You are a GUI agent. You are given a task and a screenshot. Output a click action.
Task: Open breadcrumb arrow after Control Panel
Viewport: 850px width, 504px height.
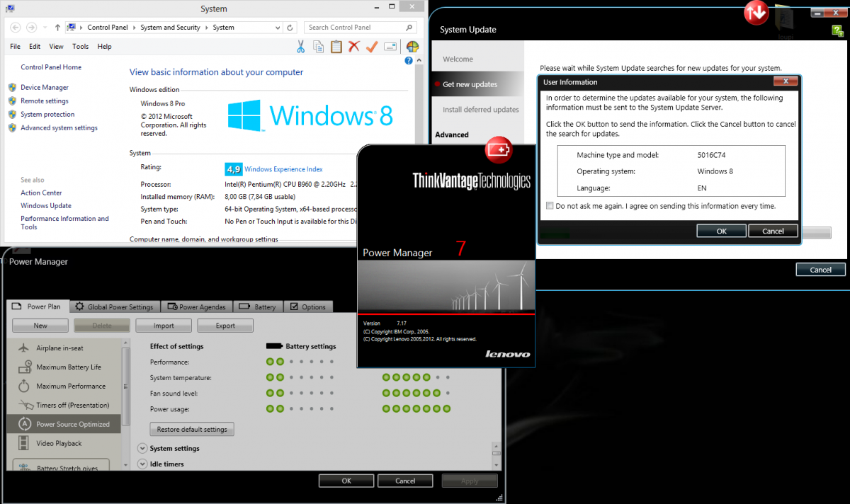[135, 28]
